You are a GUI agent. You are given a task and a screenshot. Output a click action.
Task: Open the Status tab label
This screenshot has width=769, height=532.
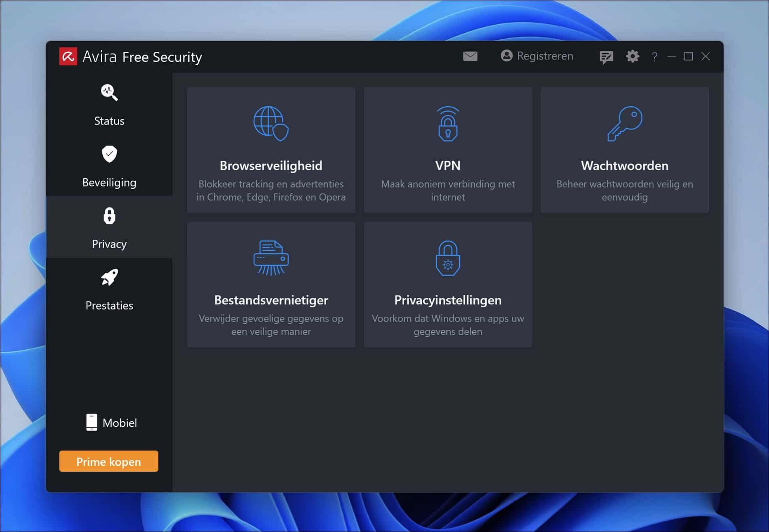pyautogui.click(x=109, y=121)
